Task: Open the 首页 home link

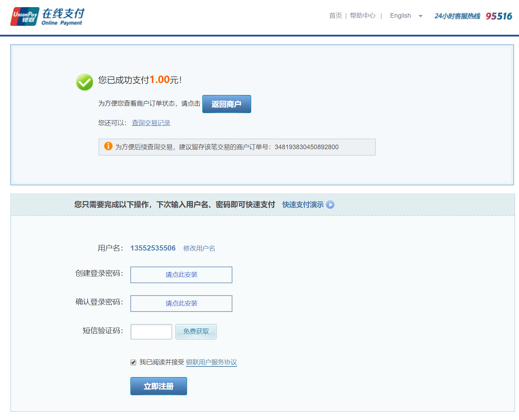Action: coord(335,16)
